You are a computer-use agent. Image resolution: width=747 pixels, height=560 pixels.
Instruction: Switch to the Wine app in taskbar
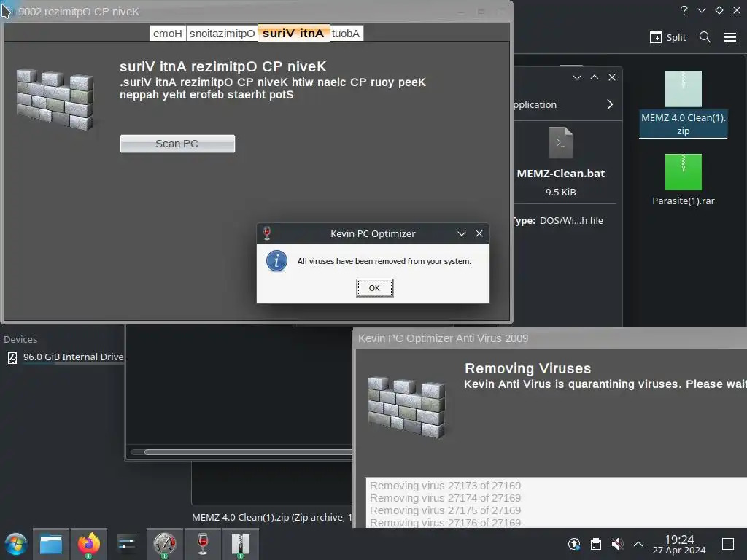tap(203, 544)
